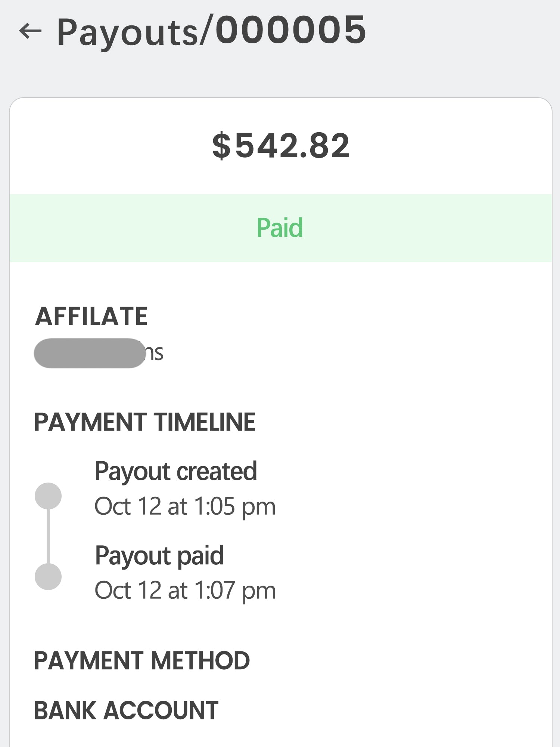Screen dimensions: 560x747
Task: Click the Oct 12 at 1:07 pm timestamp
Action: (x=185, y=591)
